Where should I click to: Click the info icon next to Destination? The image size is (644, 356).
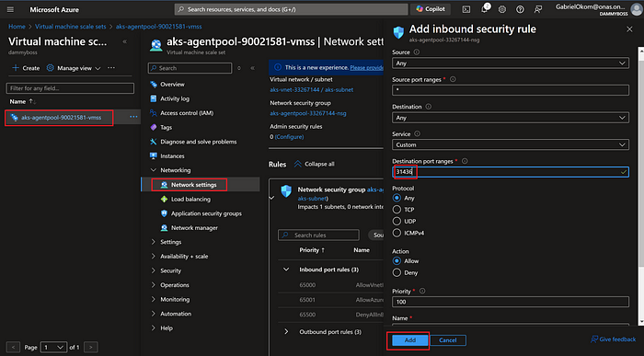coord(429,107)
